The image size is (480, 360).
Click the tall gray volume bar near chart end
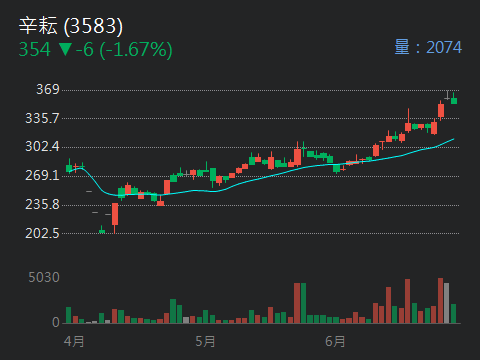pos(447,303)
